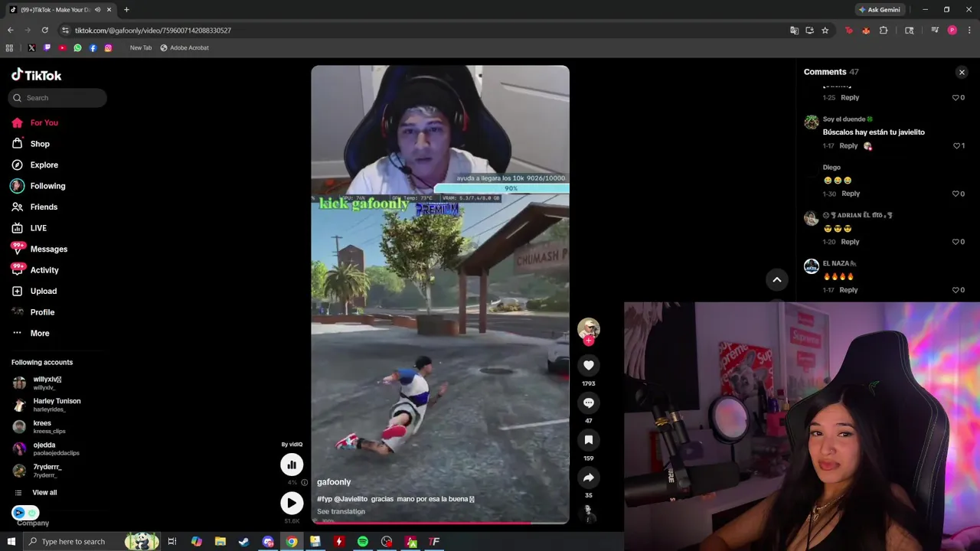Bookmark this page with the star
980x551 pixels.
point(825,31)
